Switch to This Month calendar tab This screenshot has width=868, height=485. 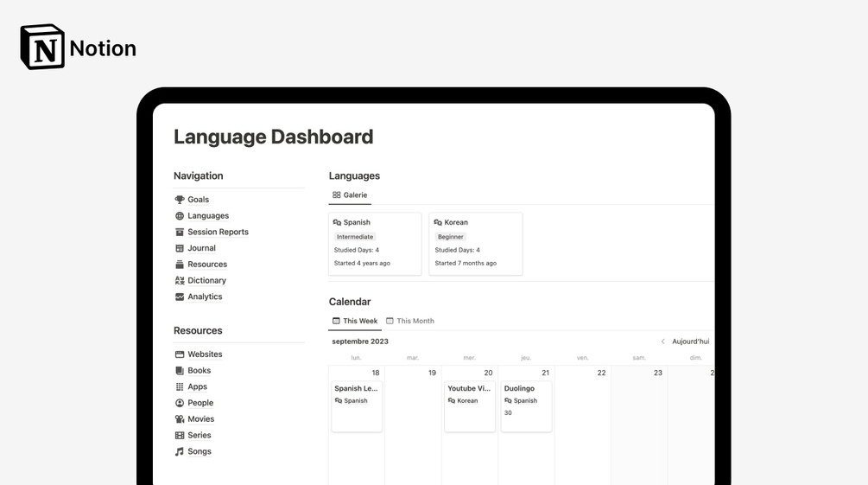410,321
